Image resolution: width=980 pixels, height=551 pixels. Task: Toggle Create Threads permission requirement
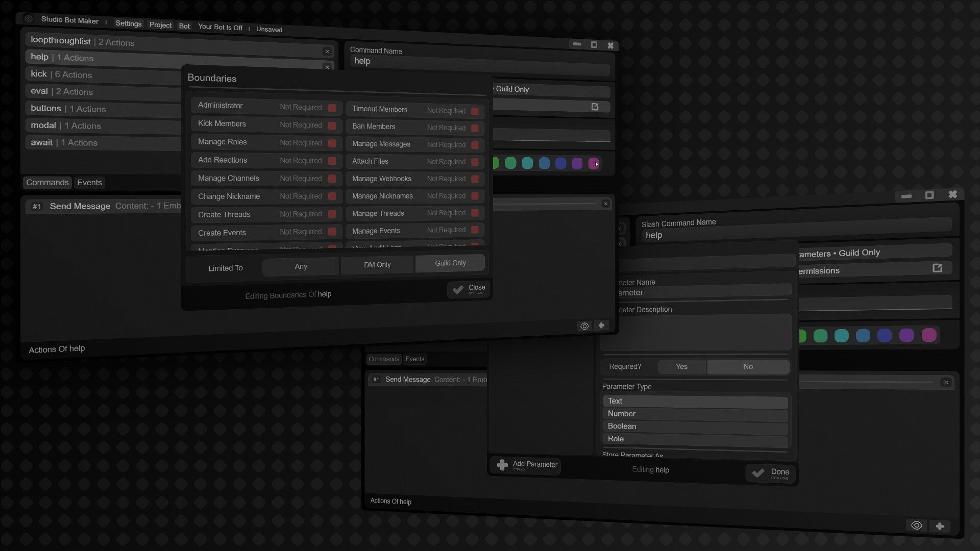332,214
